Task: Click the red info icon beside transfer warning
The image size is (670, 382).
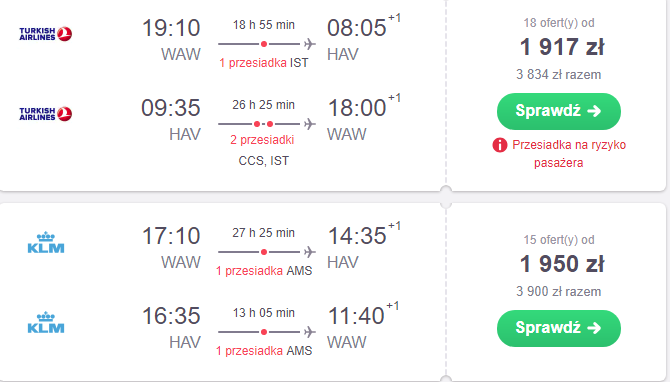Action: pos(500,145)
